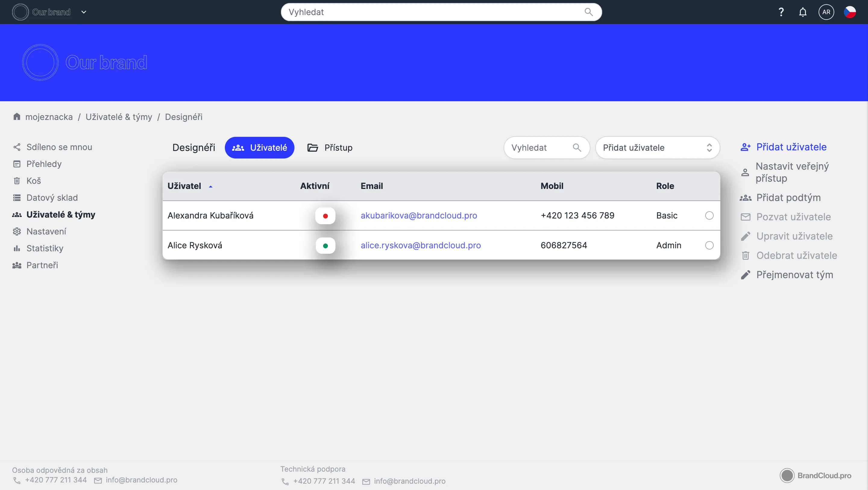Image resolution: width=868 pixels, height=490 pixels.
Task: Open the AR user avatar
Action: (826, 12)
